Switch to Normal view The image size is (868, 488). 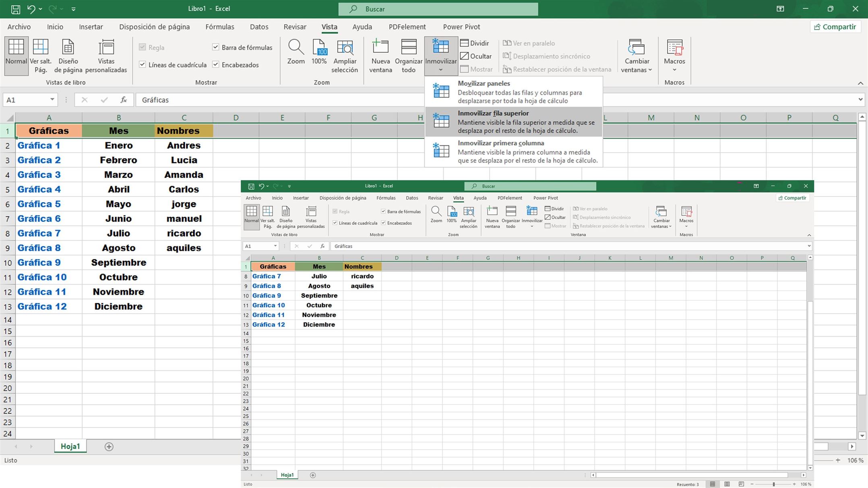pos(16,56)
